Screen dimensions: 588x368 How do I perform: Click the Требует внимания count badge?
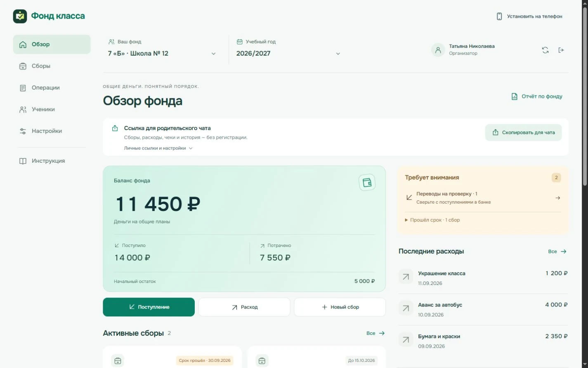pos(556,178)
